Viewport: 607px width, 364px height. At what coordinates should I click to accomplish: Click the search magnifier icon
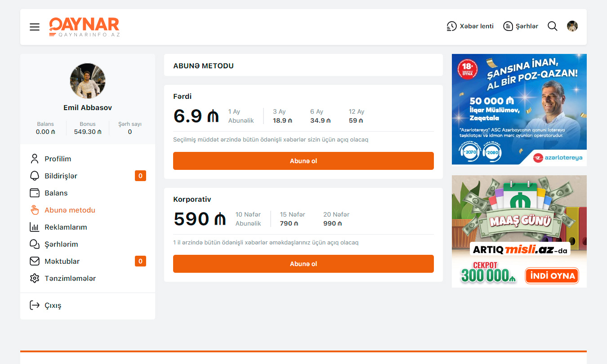pyautogui.click(x=552, y=26)
